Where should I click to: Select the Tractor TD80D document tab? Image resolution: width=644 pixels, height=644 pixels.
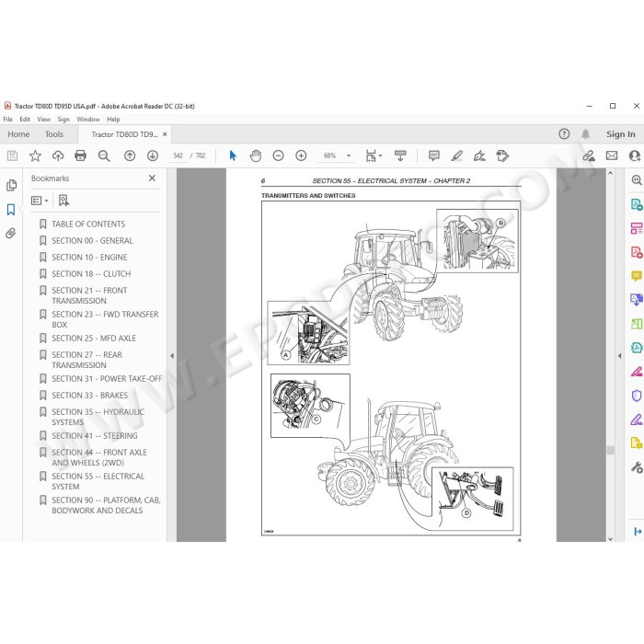click(x=124, y=134)
